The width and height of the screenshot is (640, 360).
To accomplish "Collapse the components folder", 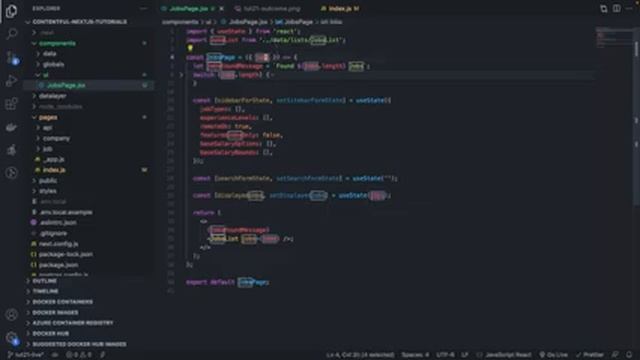I will pyautogui.click(x=57, y=43).
